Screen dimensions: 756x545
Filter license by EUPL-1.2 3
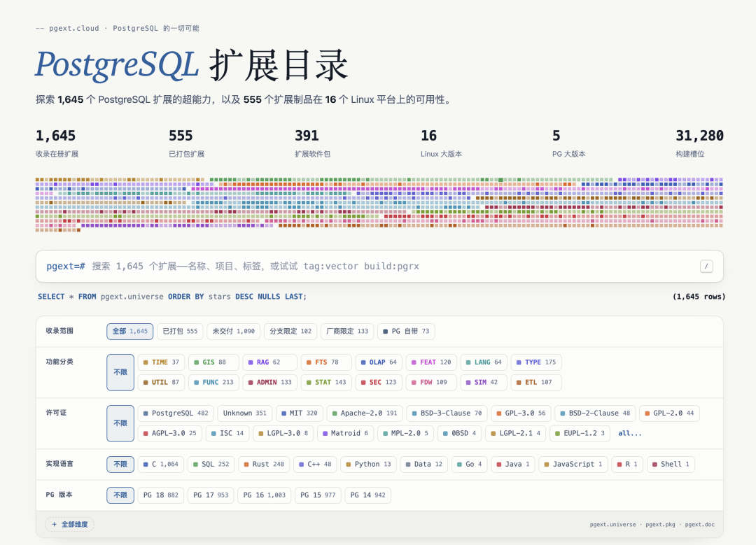[x=580, y=433]
